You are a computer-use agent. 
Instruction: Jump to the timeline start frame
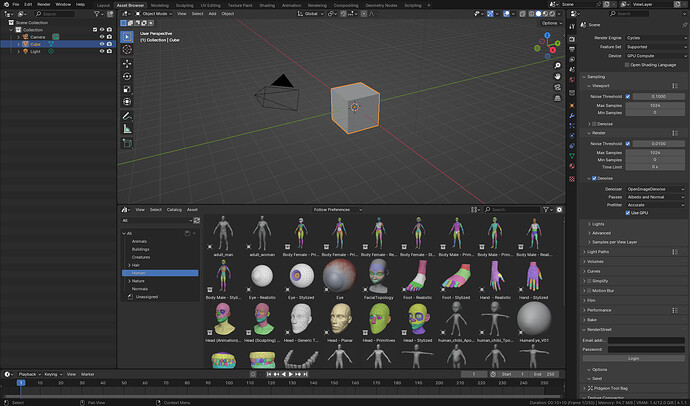269,374
